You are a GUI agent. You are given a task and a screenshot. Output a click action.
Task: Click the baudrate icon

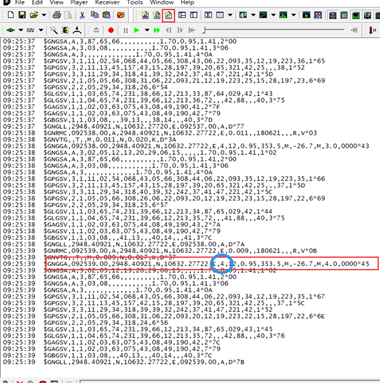(31, 30)
